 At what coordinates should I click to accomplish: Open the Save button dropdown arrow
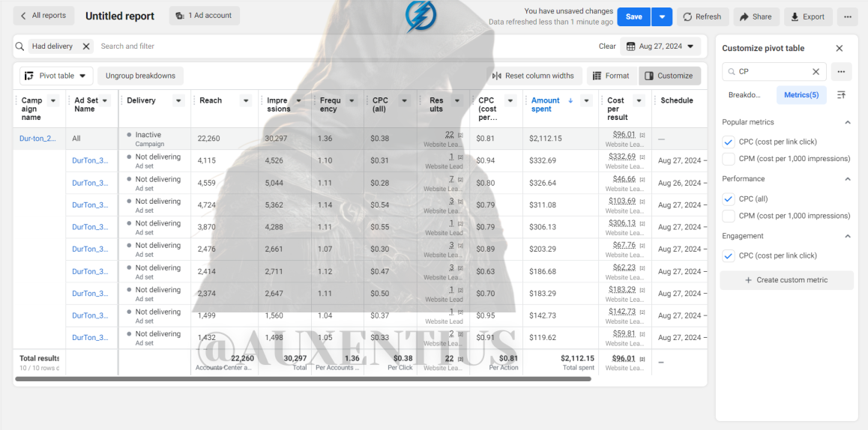[662, 16]
